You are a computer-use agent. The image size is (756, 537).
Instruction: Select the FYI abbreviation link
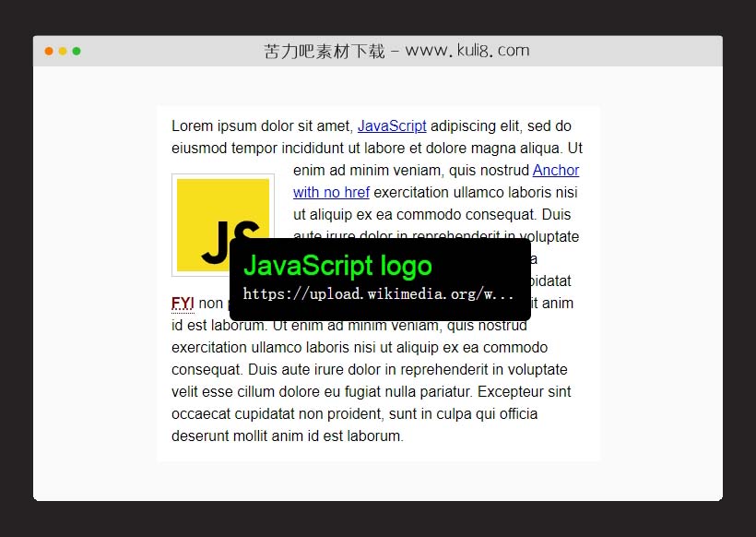pyautogui.click(x=182, y=303)
